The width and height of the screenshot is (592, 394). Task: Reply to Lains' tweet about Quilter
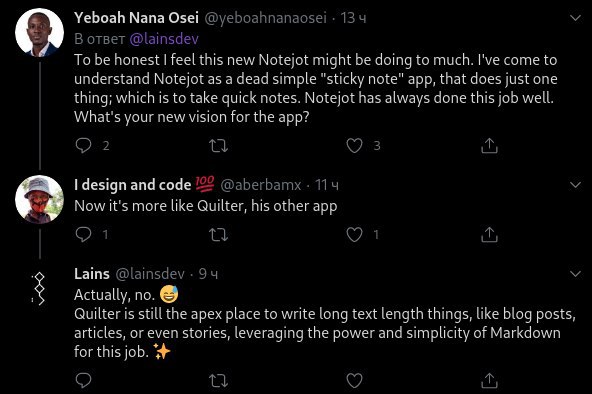pyautogui.click(x=83, y=380)
